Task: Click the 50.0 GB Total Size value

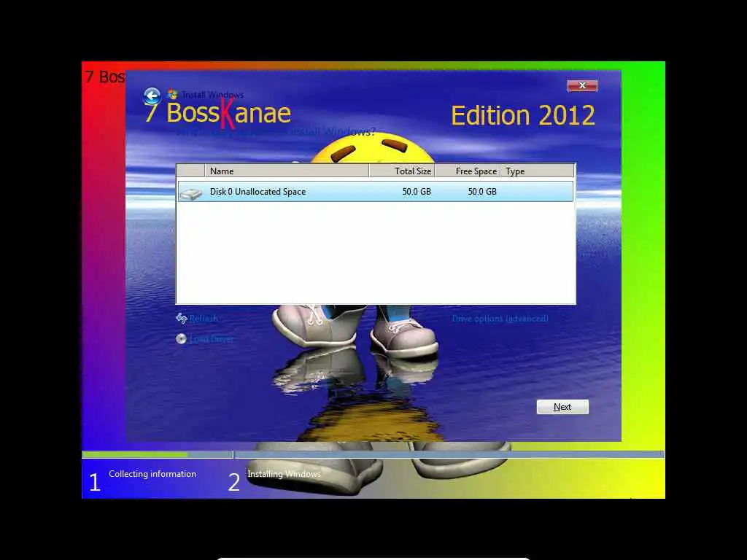Action: tap(417, 192)
